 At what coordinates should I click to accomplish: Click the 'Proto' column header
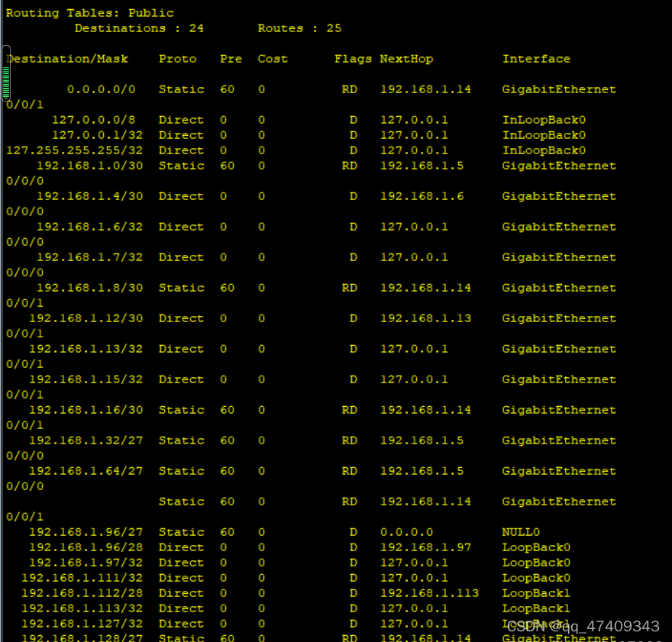[x=178, y=59]
